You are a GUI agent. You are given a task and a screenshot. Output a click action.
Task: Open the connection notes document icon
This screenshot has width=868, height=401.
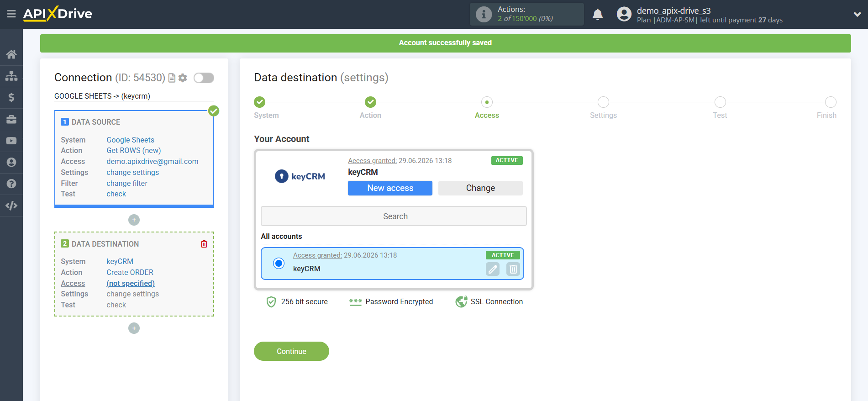click(x=172, y=78)
